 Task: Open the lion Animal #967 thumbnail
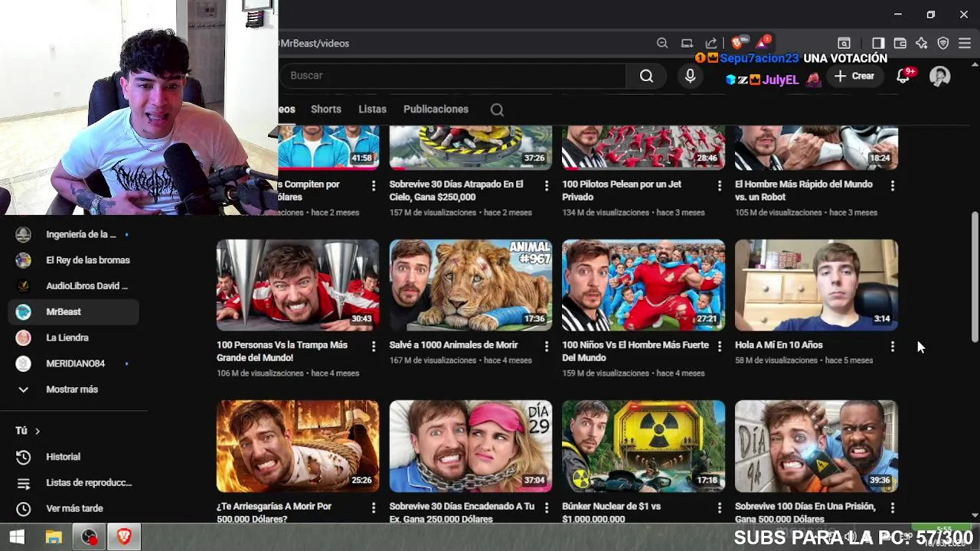click(x=470, y=285)
